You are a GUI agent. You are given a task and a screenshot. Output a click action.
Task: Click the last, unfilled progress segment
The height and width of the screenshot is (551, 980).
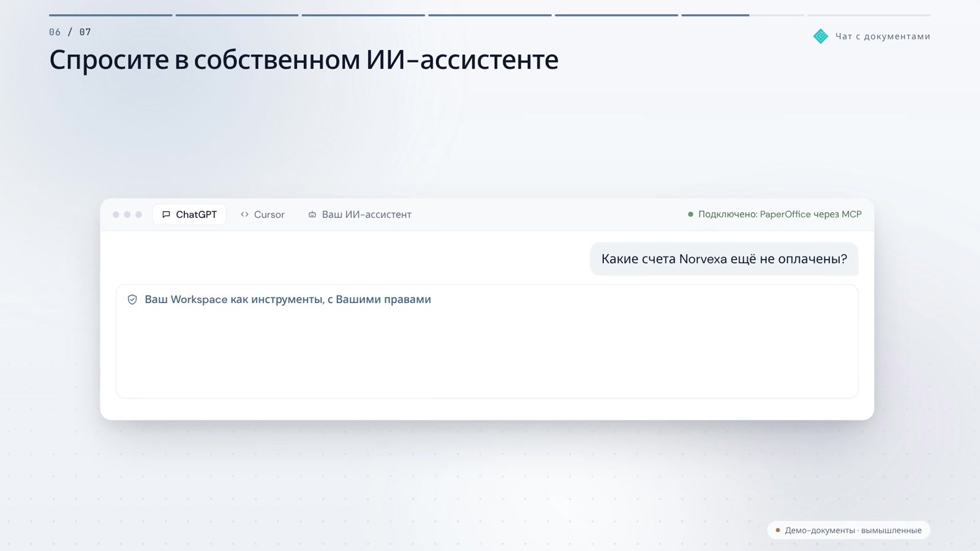tap(869, 15)
